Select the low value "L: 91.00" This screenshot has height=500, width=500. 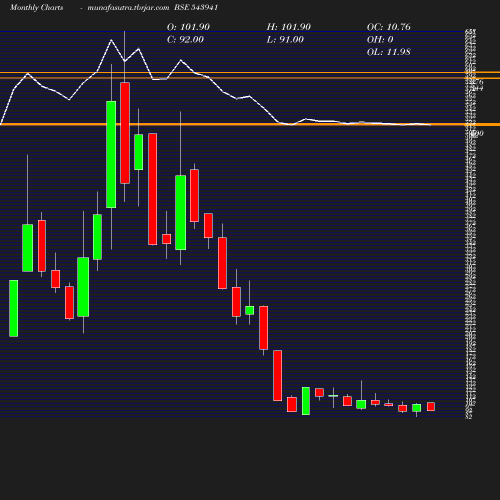tap(285, 40)
